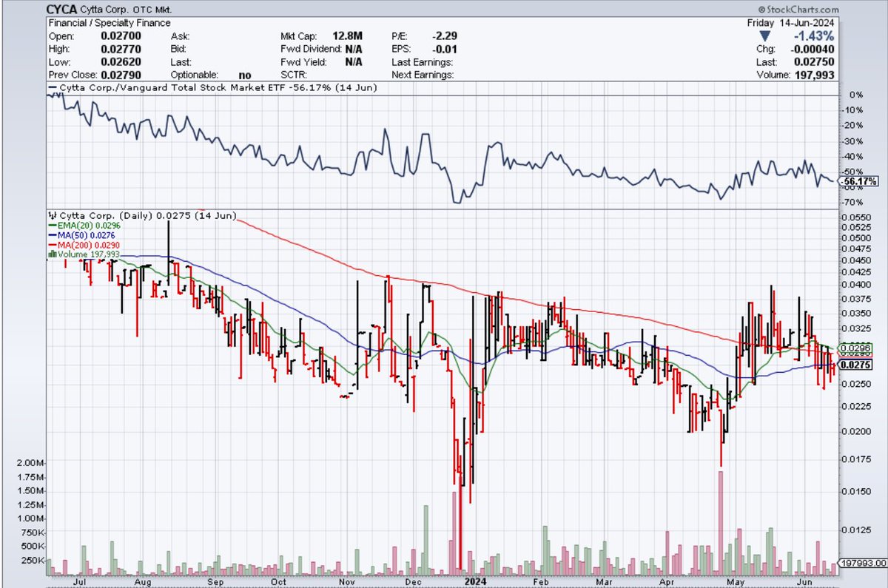Select the blue MA(50) line indicator icon
This screenshot has height=588, width=888.
52,235
